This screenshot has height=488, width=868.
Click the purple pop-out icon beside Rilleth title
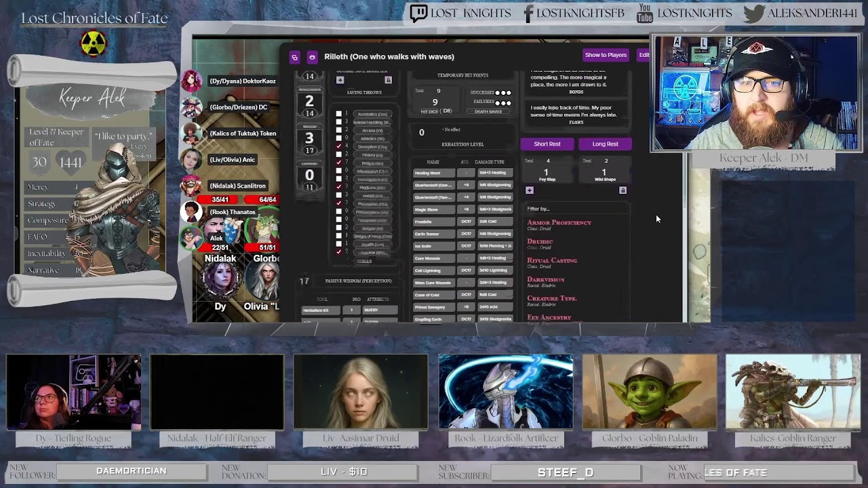click(x=294, y=57)
